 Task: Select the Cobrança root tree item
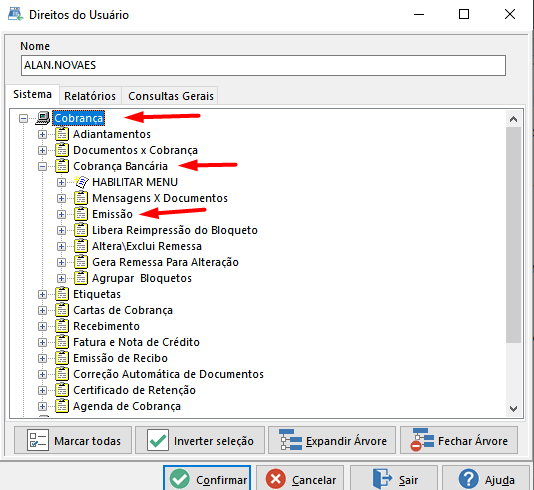pyautogui.click(x=79, y=118)
